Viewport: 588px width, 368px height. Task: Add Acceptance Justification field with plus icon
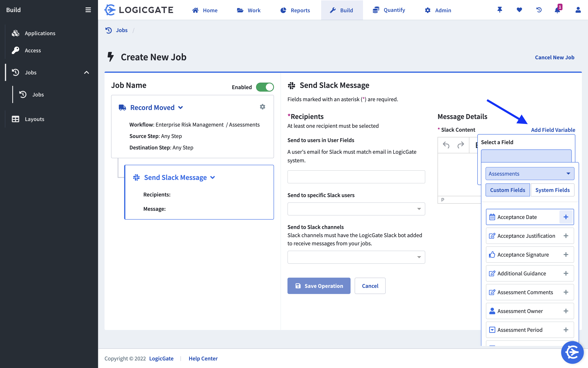[566, 236]
